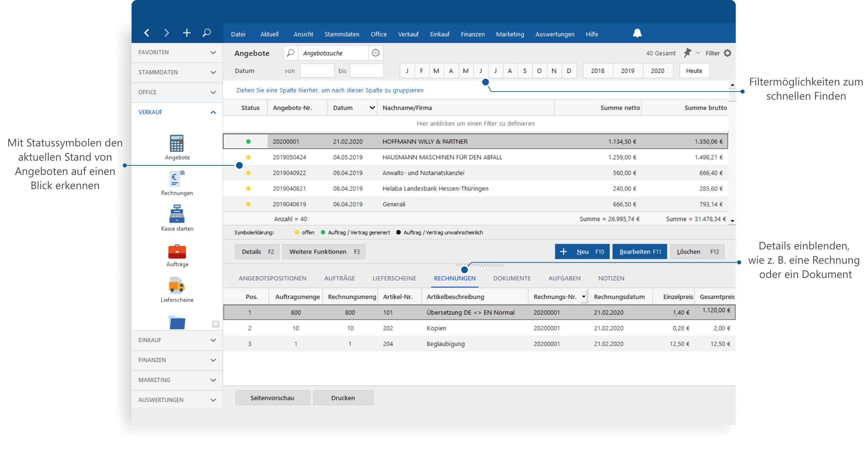
Task: Click the Datum bis input field
Action: 367,71
